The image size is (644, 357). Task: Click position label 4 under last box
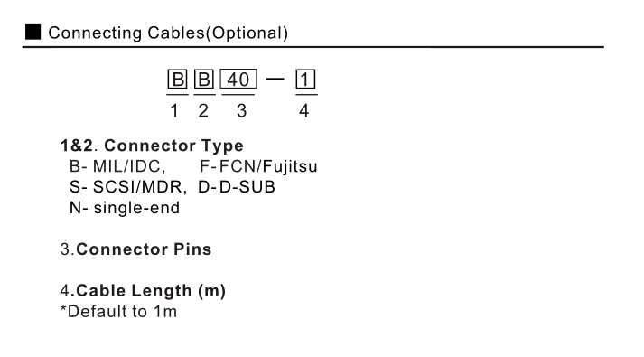[x=303, y=111]
